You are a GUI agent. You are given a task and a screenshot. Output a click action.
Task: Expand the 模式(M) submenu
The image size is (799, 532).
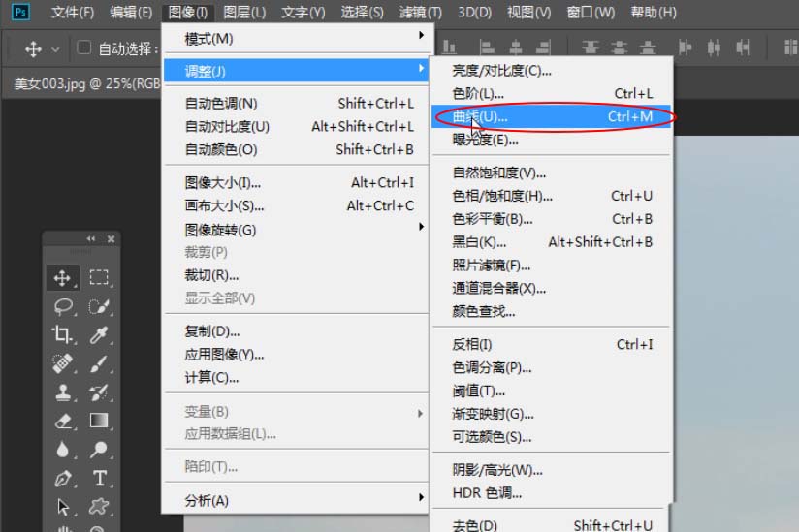tap(298, 38)
